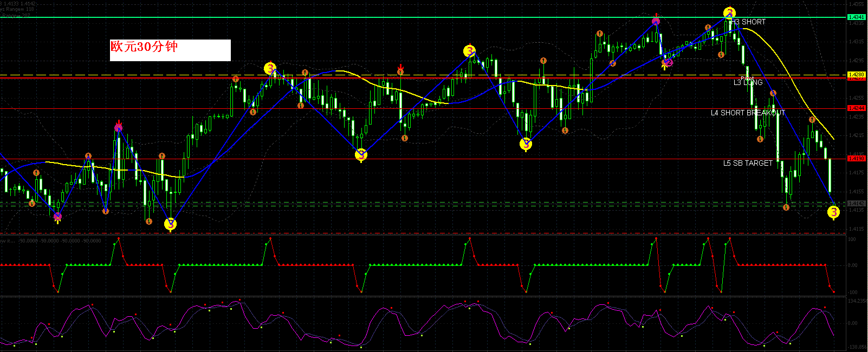
Task: Click the 1.4355 price axis value
Action: [857, 4]
